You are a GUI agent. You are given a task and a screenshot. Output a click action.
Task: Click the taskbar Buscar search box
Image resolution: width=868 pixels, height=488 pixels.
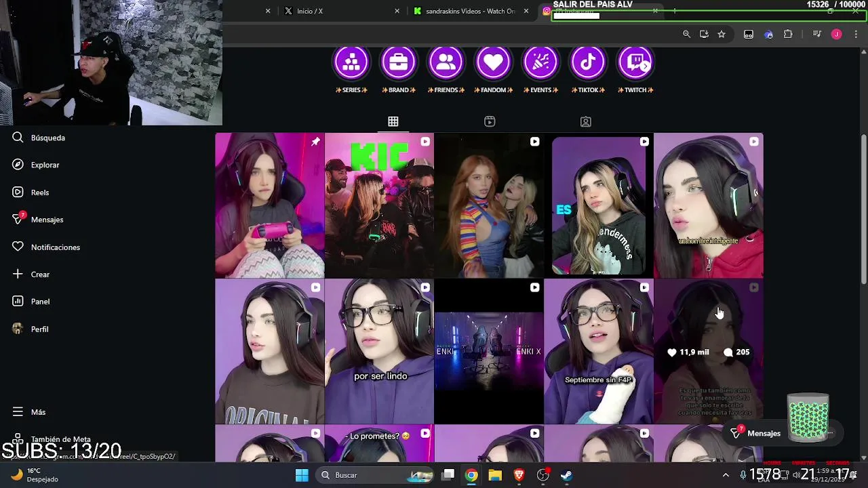376,475
